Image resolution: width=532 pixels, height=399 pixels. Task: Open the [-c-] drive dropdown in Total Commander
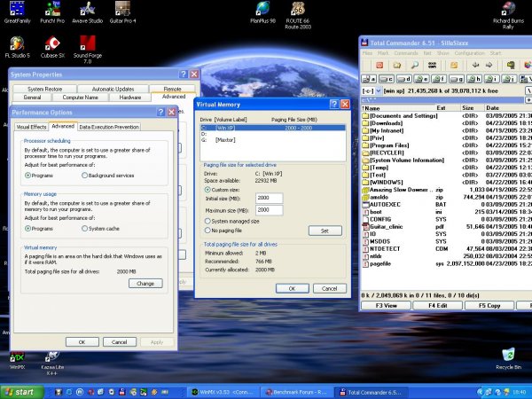(379, 91)
